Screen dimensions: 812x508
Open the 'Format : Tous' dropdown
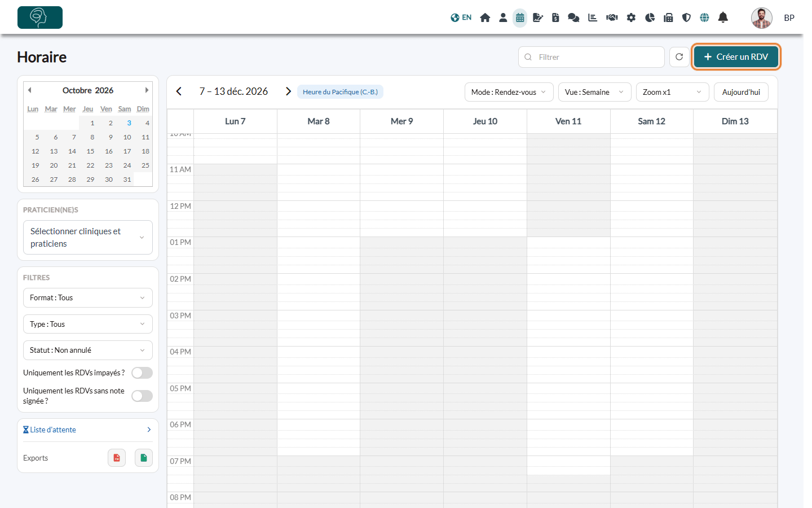point(88,298)
